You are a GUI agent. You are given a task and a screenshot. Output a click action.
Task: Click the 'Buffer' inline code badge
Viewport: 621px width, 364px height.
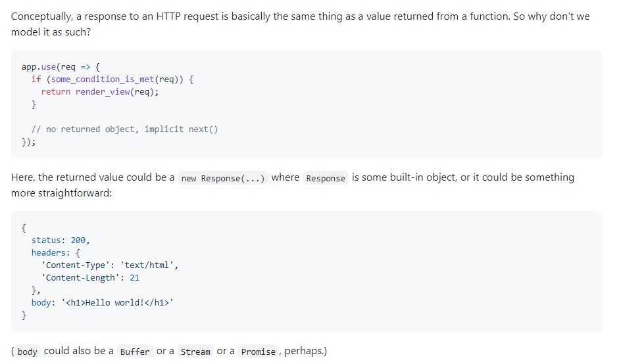[135, 352]
